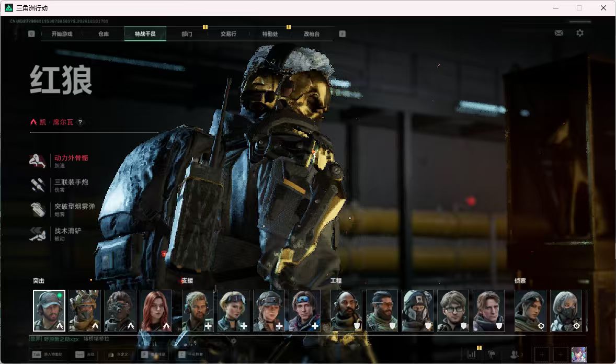Select the silver-haired masked 侦察 operator
616x364 pixels.
(x=566, y=311)
